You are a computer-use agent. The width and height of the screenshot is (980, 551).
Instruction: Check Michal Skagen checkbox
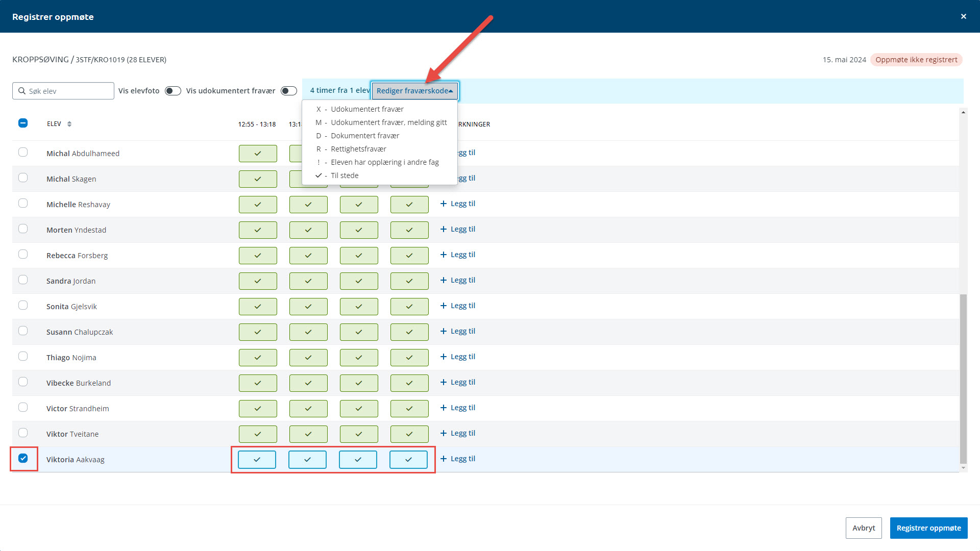(23, 178)
